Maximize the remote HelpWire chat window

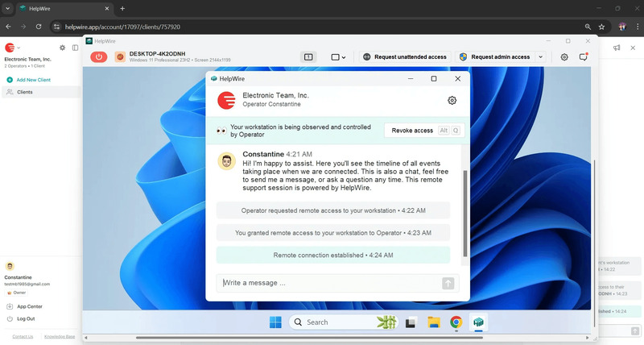tap(434, 78)
